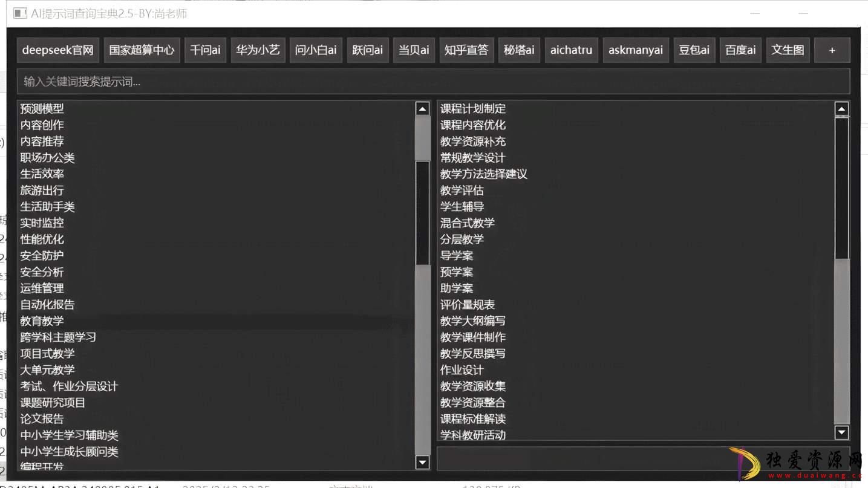The width and height of the screenshot is (868, 488).
Task: Click the right list scroll-up arrow
Action: (x=841, y=109)
